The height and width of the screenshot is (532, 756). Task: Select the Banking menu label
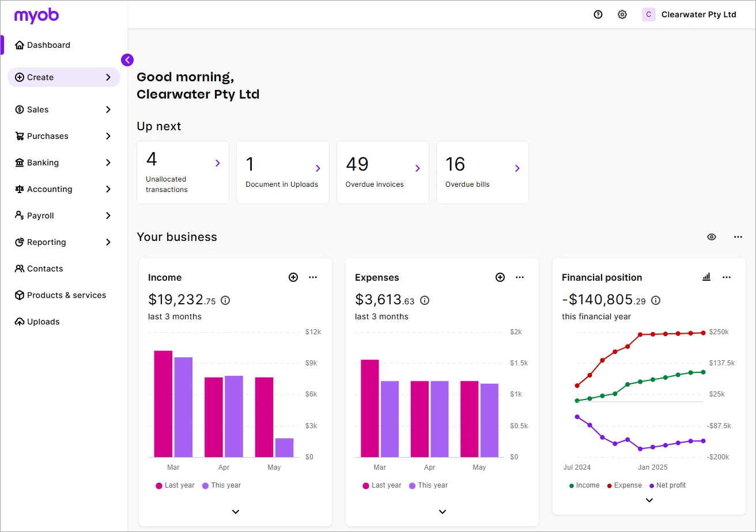coord(43,163)
